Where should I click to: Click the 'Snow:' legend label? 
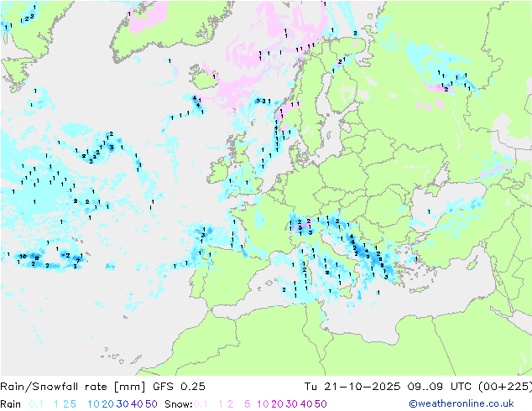[179, 404]
